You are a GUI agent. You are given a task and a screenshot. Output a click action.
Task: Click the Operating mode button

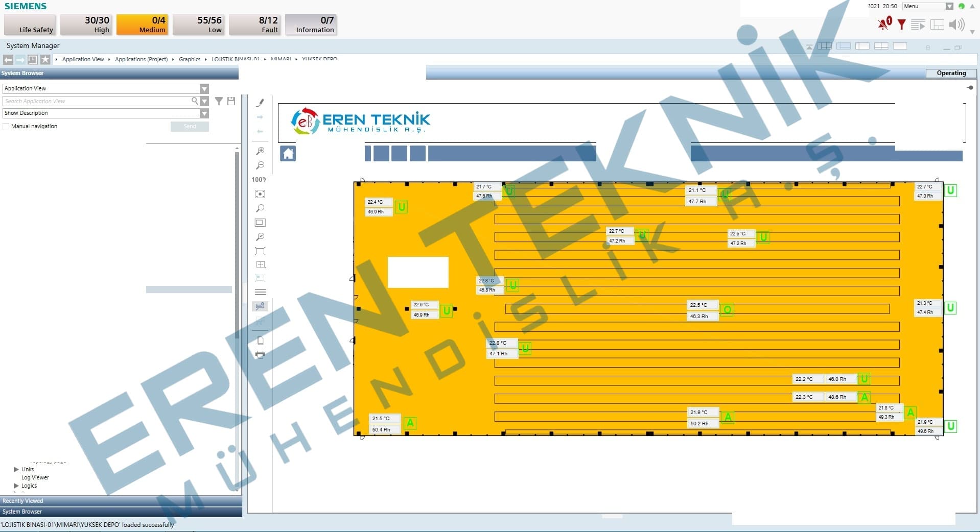(x=951, y=73)
